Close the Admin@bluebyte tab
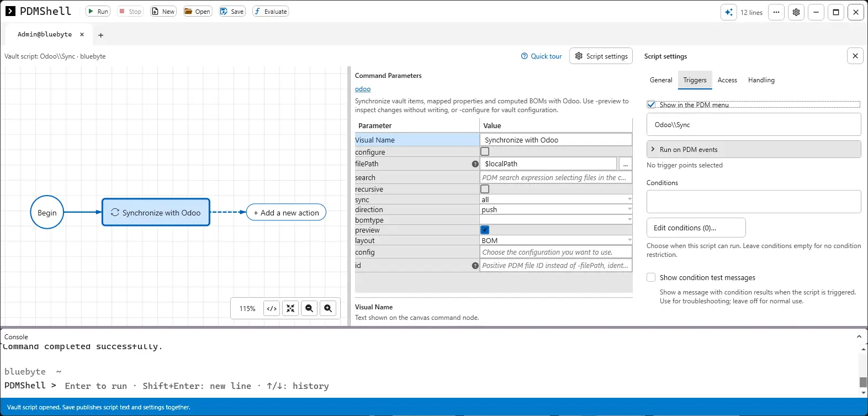Screen dimensions: 868x416 [x=82, y=34]
